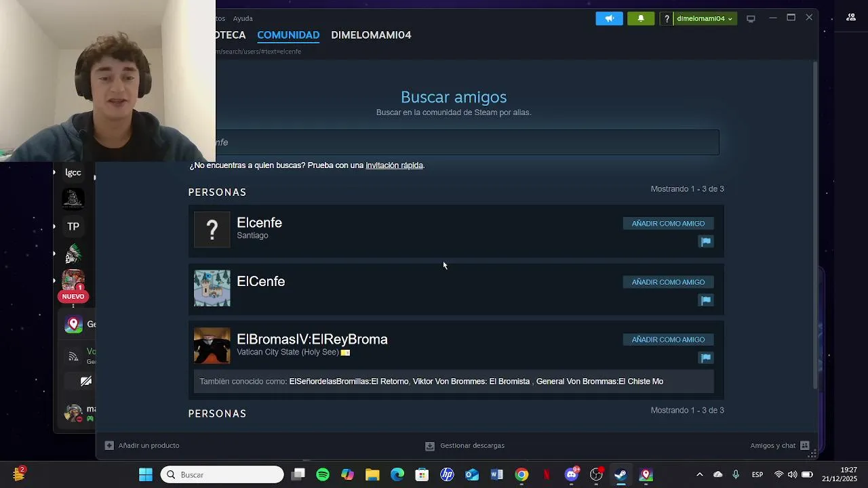The width and height of the screenshot is (868, 488).
Task: Open the HP app from the taskbar
Action: point(447,474)
